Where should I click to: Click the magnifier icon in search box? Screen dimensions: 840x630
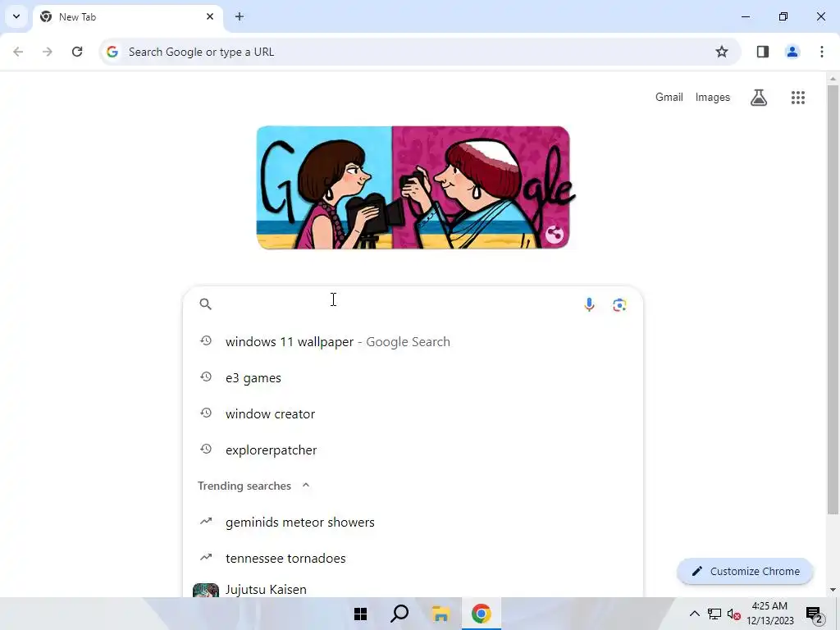(206, 304)
